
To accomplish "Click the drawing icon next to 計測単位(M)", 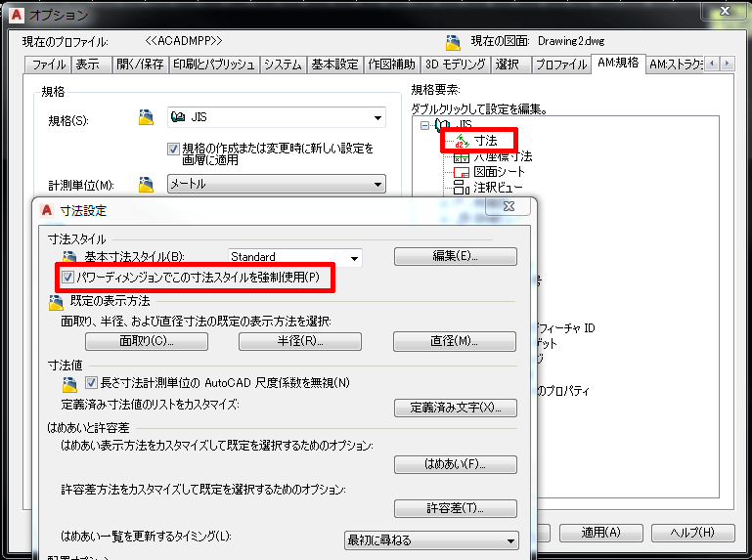I will [x=146, y=185].
